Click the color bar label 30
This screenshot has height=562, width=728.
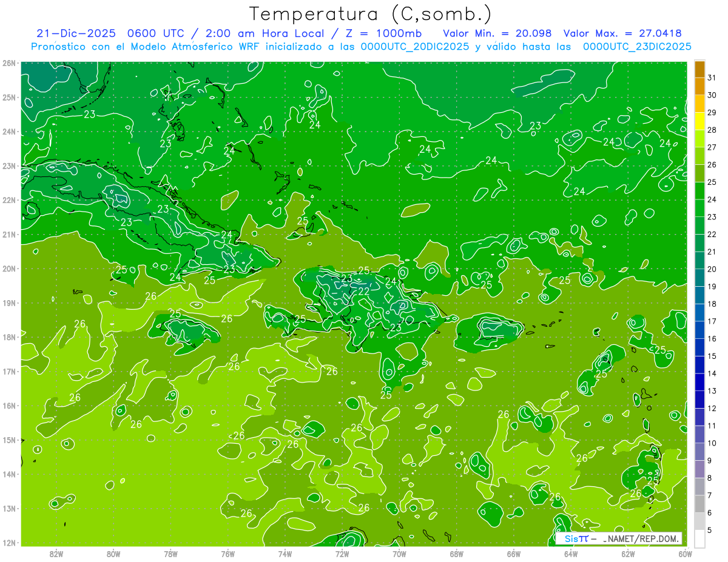pos(712,95)
